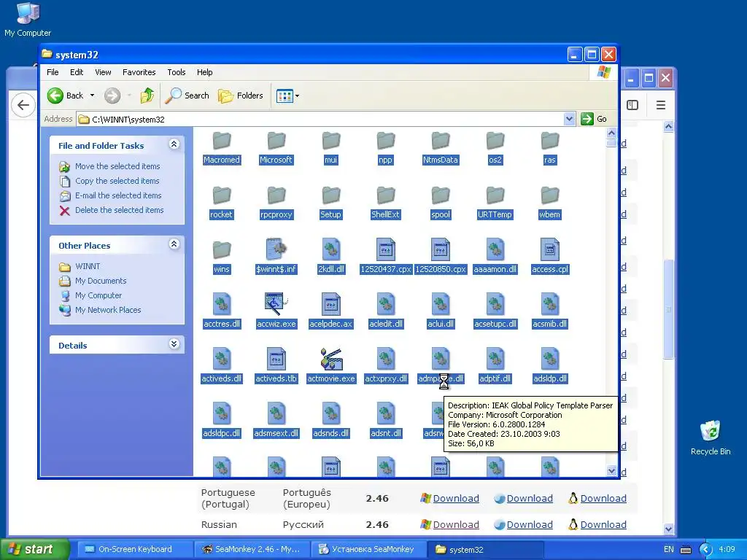Image resolution: width=747 pixels, height=560 pixels.
Task: Expand the Details panel
Action: (x=174, y=344)
